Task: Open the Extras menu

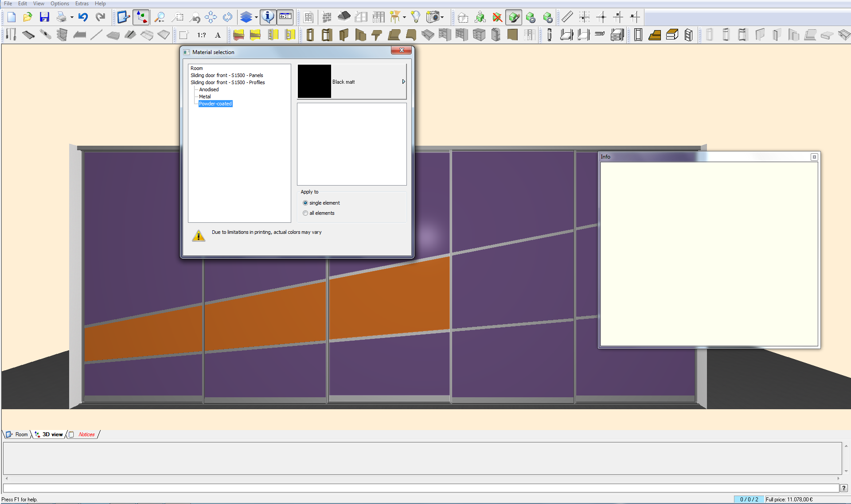Action: point(82,4)
